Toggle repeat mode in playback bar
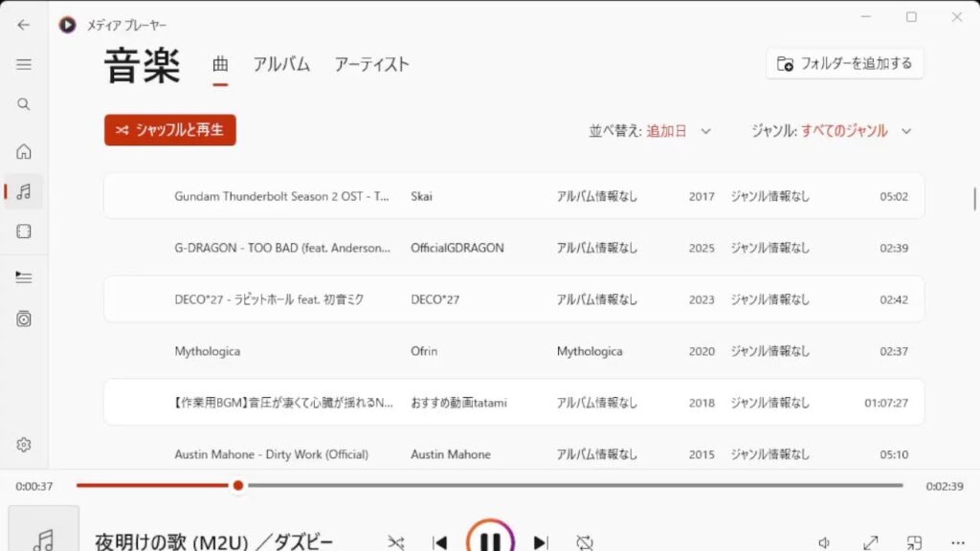980x551 pixels. click(x=585, y=541)
